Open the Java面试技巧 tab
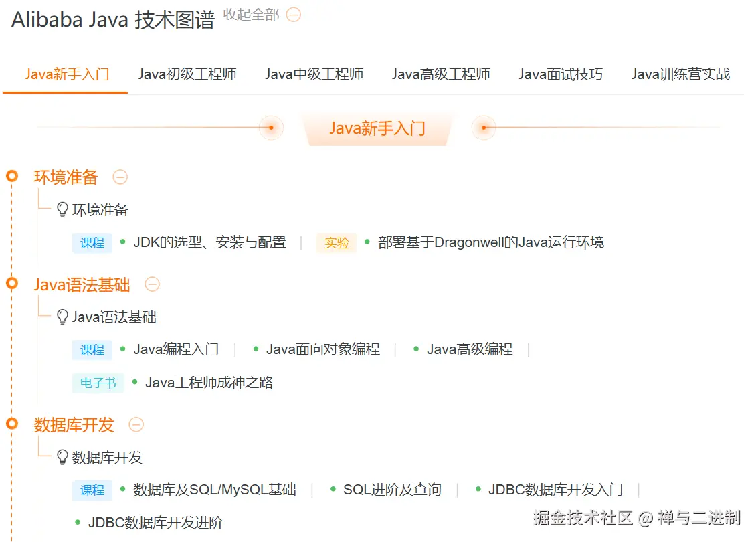 pyautogui.click(x=561, y=74)
